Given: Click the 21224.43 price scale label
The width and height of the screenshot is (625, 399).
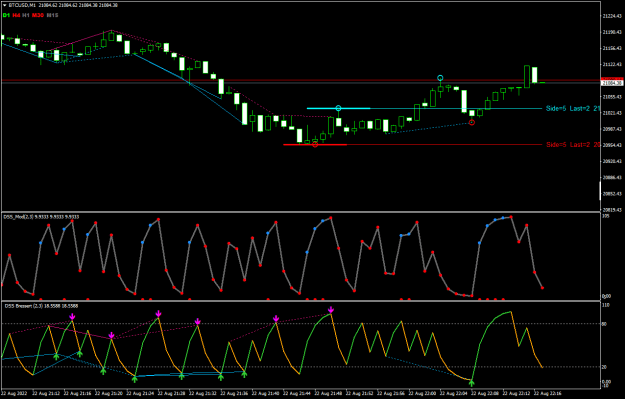Looking at the screenshot, I should pyautogui.click(x=612, y=16).
